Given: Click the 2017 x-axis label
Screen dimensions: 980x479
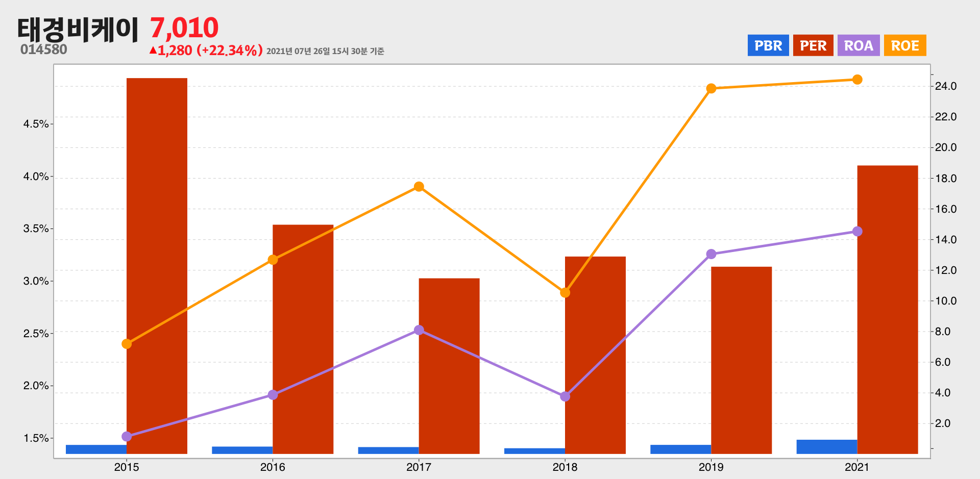Looking at the screenshot, I should [x=419, y=467].
